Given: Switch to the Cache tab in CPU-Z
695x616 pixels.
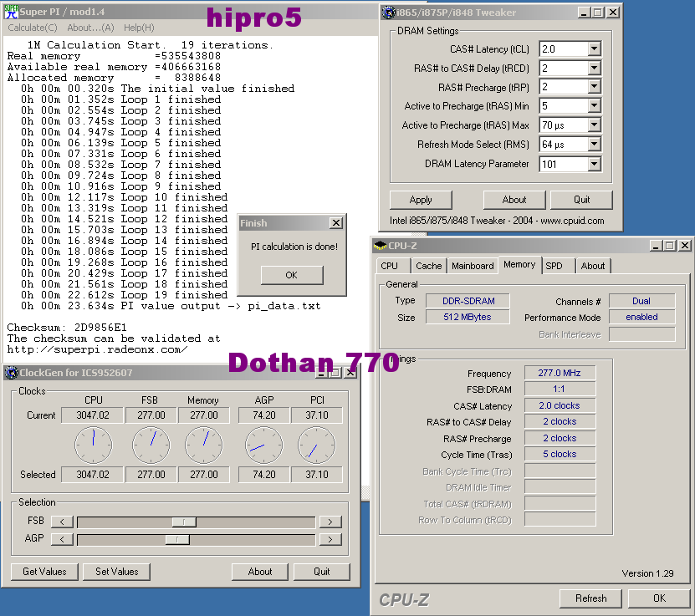Looking at the screenshot, I should 428,266.
